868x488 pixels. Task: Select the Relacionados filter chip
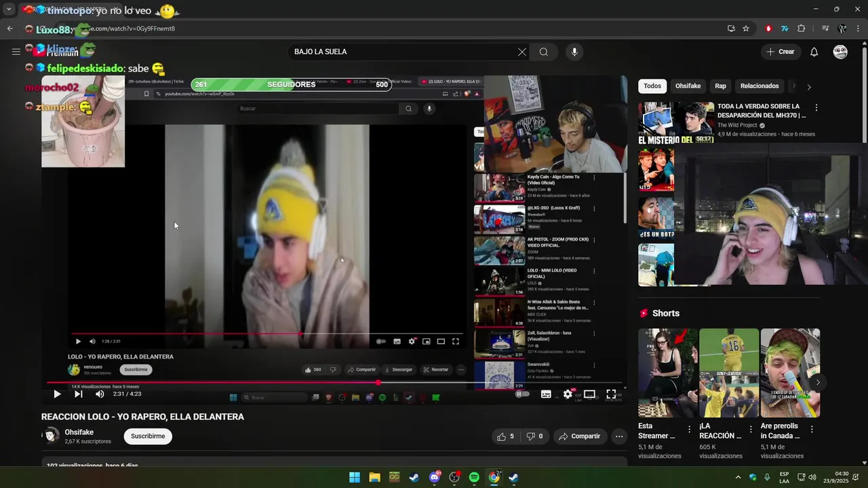[759, 86]
